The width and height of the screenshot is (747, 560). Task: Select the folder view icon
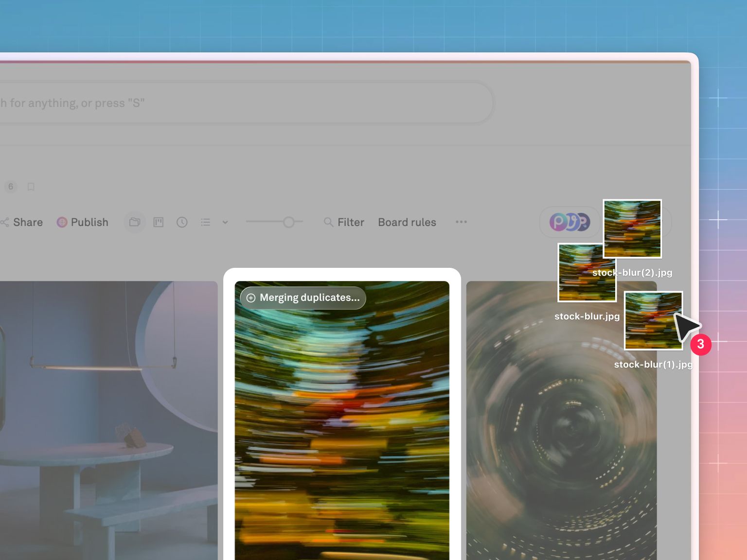[135, 223]
